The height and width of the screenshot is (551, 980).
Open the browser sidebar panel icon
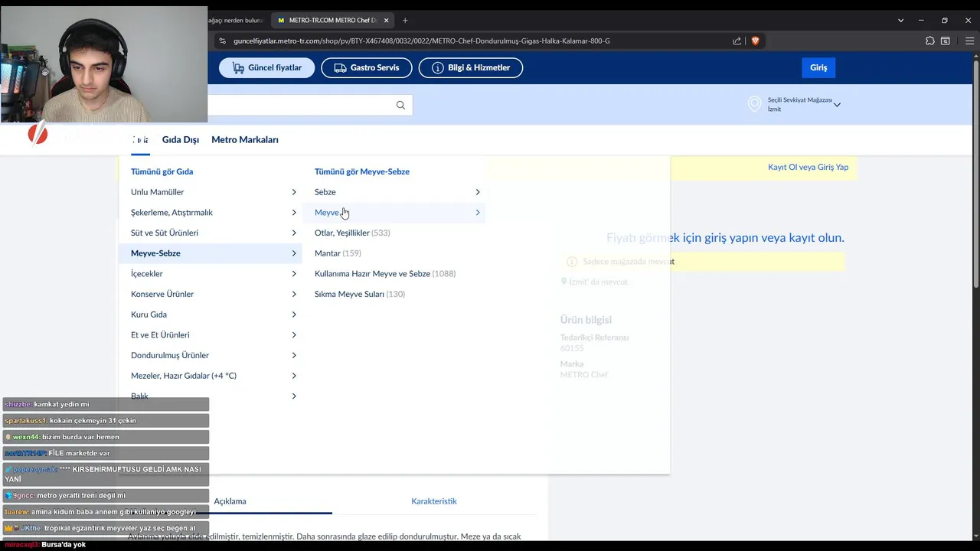[x=946, y=41]
